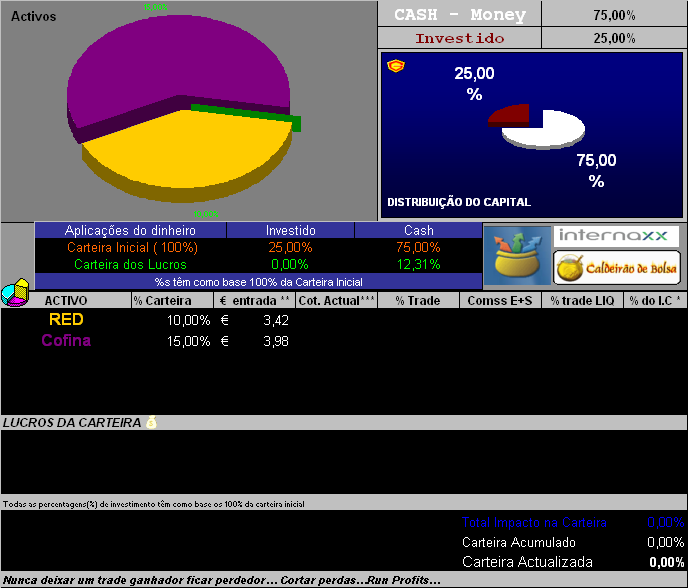Click the Activos chart title
688x588 pixels.
[x=33, y=17]
